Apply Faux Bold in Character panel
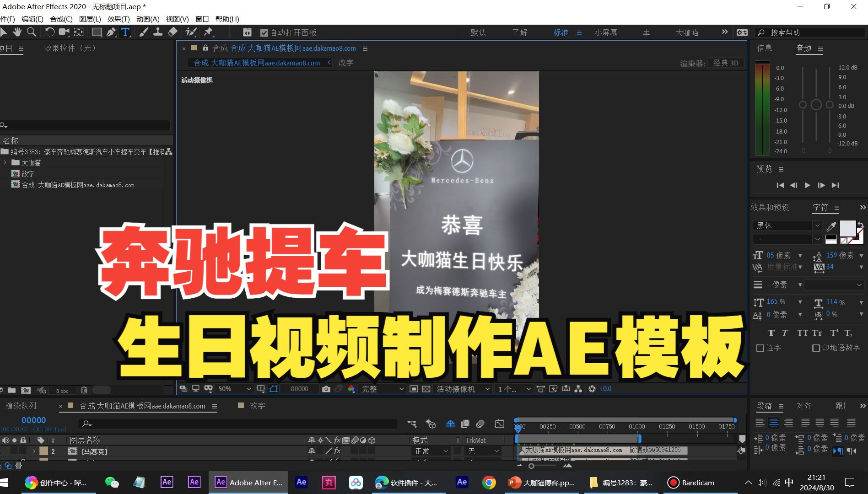Screen dimensions: 868x494 coord(771,333)
